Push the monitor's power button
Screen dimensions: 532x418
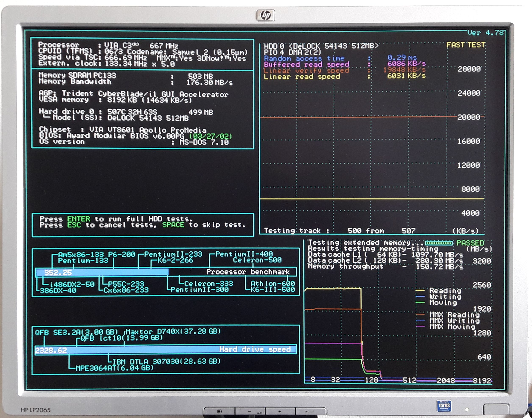(x=496, y=409)
